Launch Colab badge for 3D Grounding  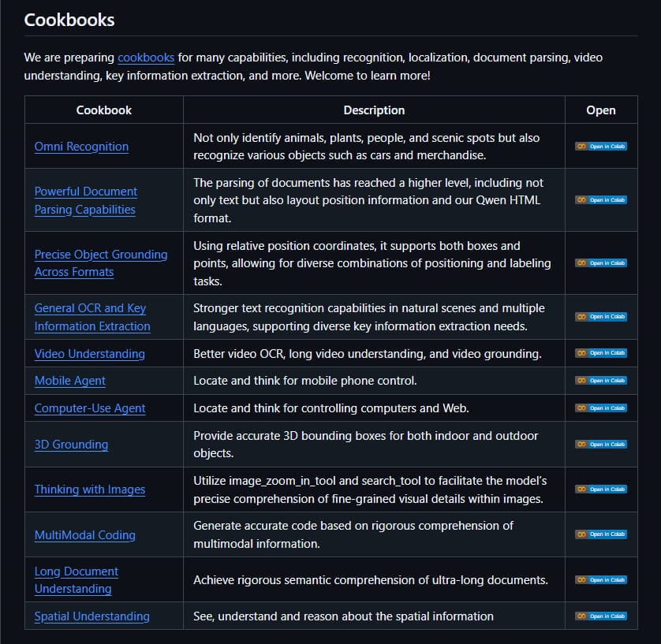tap(601, 445)
